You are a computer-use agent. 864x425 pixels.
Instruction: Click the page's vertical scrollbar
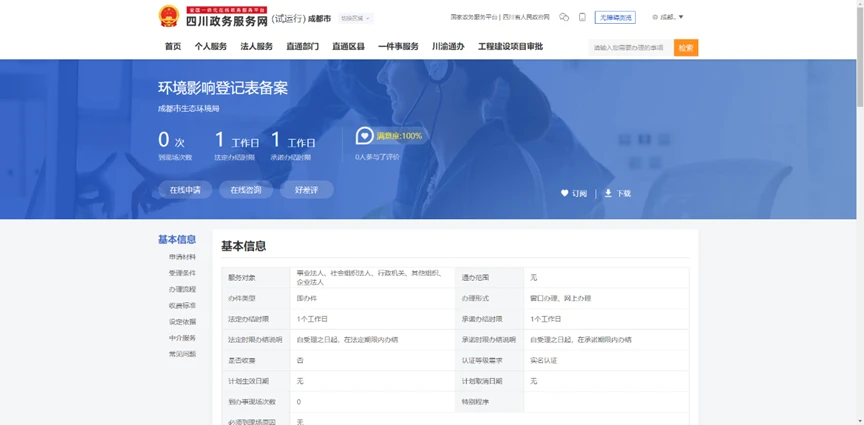pos(860,212)
